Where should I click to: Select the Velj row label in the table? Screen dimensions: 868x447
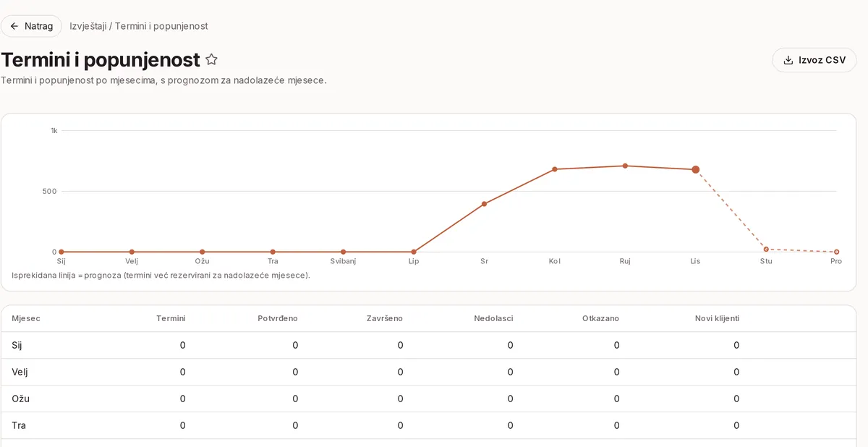coord(20,372)
